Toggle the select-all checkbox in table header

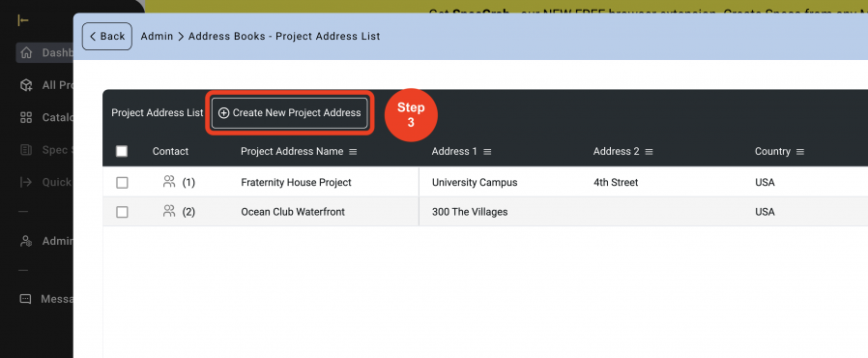point(122,151)
